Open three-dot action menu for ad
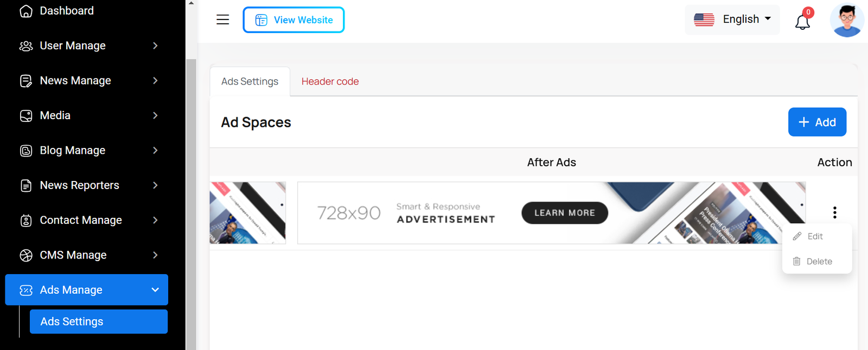868x350 pixels. tap(834, 212)
